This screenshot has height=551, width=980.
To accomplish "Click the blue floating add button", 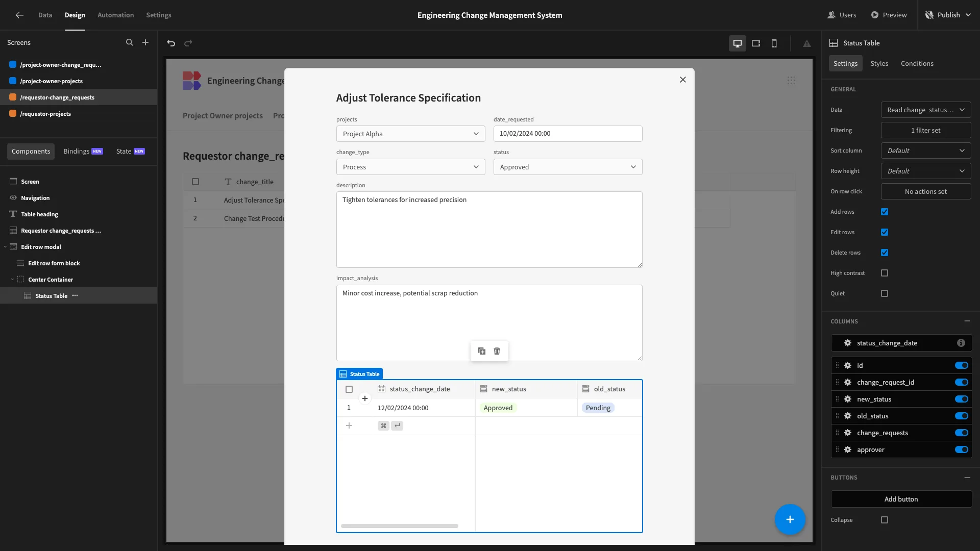I will pyautogui.click(x=790, y=519).
